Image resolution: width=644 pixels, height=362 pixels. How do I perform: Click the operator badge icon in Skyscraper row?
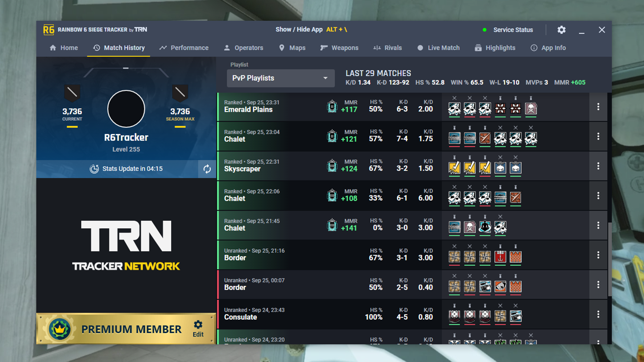coord(455,168)
